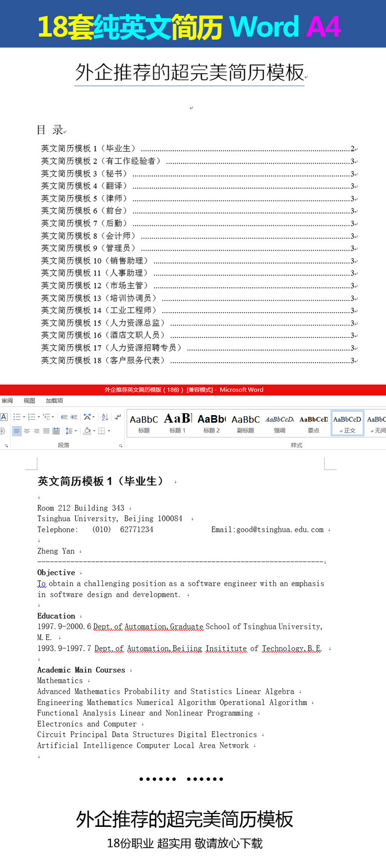Click the shading paint bucket icon
386x868 pixels.
[x=87, y=431]
